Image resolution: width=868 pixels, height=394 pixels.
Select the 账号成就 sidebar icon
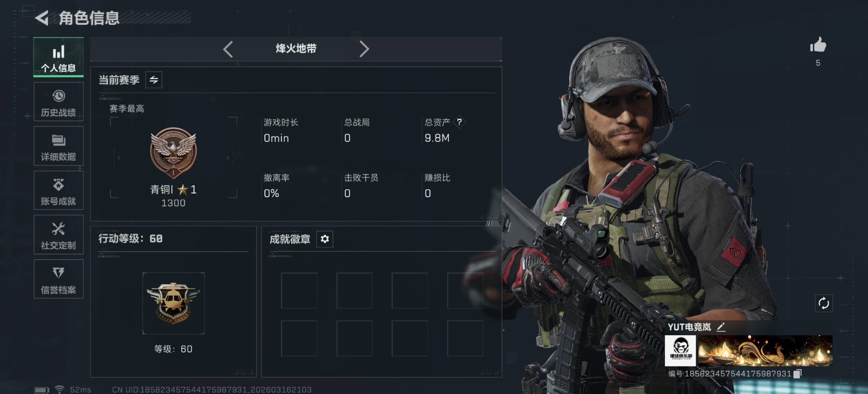[x=58, y=190]
